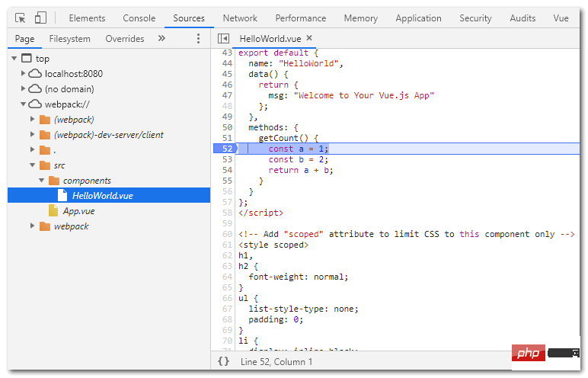Screen dimensions: 588x378
Task: Click the components folder icon
Action: [x=54, y=181]
